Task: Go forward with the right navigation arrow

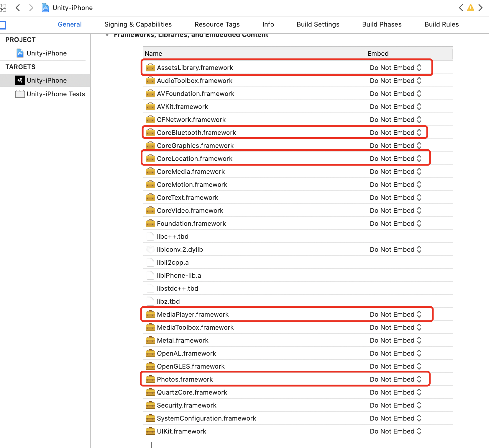Action: click(31, 8)
